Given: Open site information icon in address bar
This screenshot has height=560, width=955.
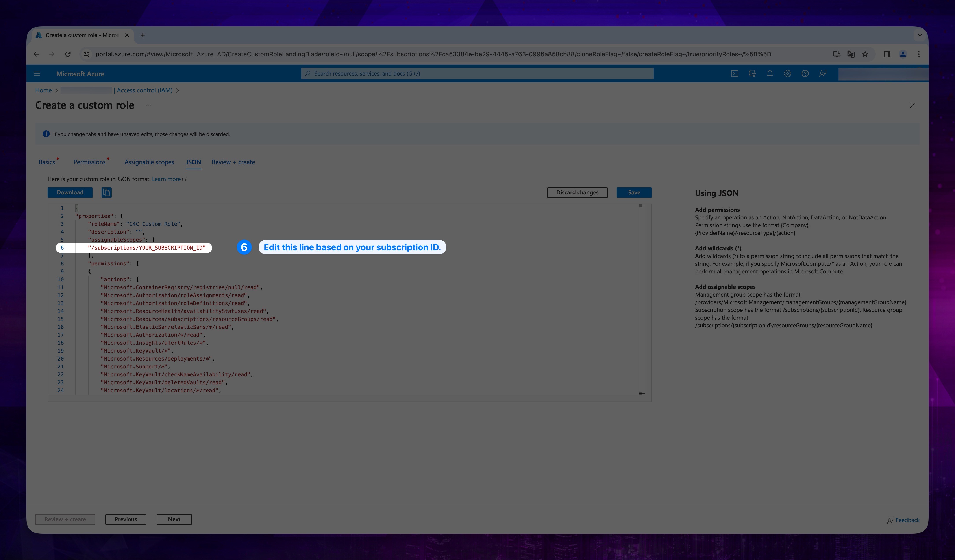Looking at the screenshot, I should [87, 54].
